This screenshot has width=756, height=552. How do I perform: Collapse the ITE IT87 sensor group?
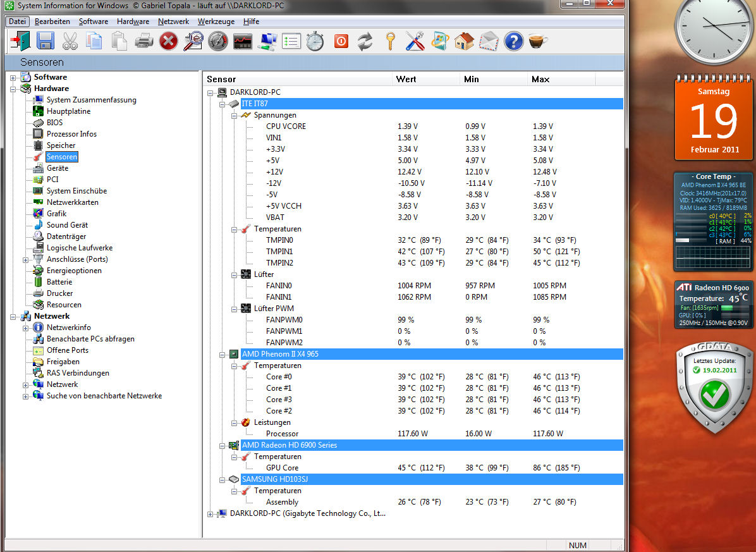(223, 104)
